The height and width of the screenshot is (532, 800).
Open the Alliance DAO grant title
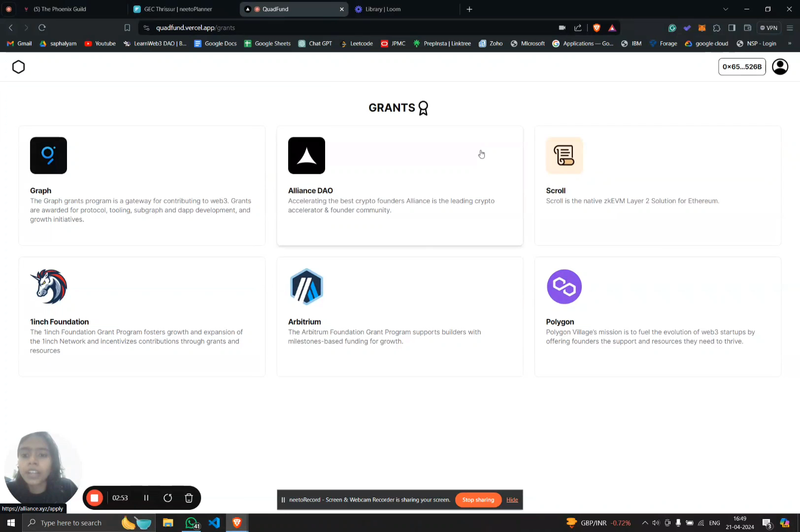click(310, 191)
